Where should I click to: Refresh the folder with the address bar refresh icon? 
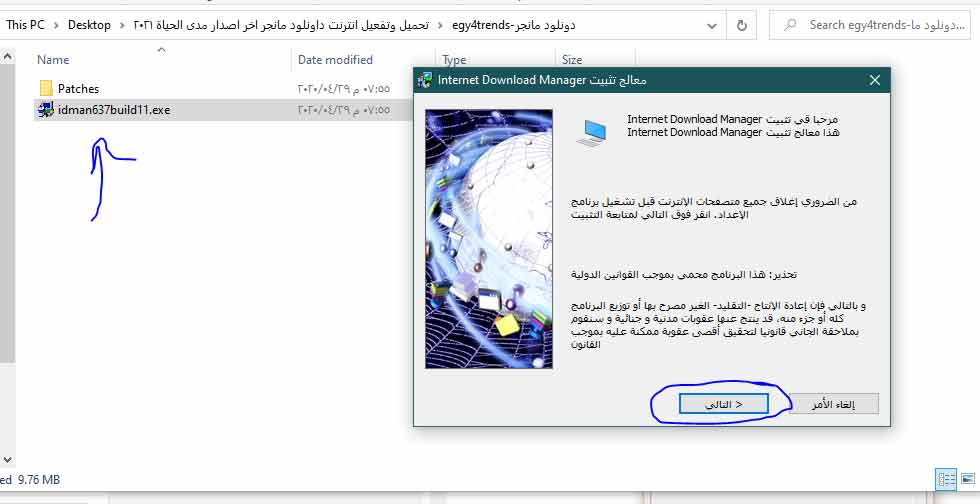coord(742,25)
